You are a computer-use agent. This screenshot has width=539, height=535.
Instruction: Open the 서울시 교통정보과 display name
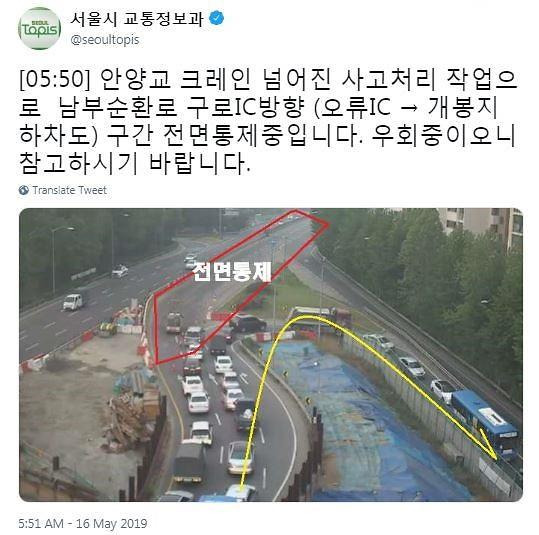pyautogui.click(x=136, y=18)
